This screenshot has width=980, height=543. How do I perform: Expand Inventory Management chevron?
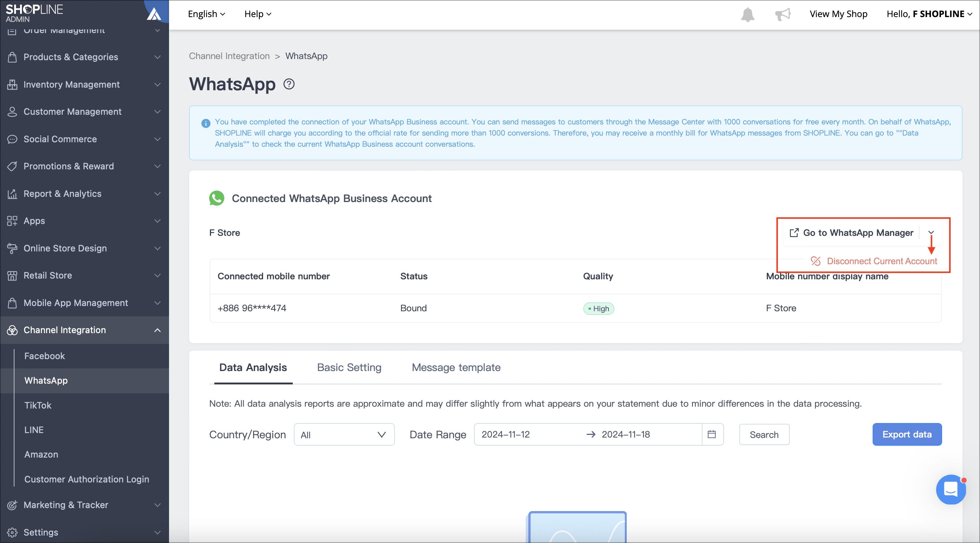click(x=157, y=84)
